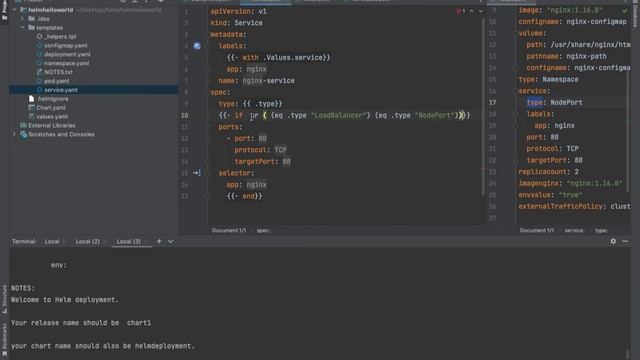Screen dimensions: 640x360
Task: Click the gutter icon on line 4
Action: (197, 46)
